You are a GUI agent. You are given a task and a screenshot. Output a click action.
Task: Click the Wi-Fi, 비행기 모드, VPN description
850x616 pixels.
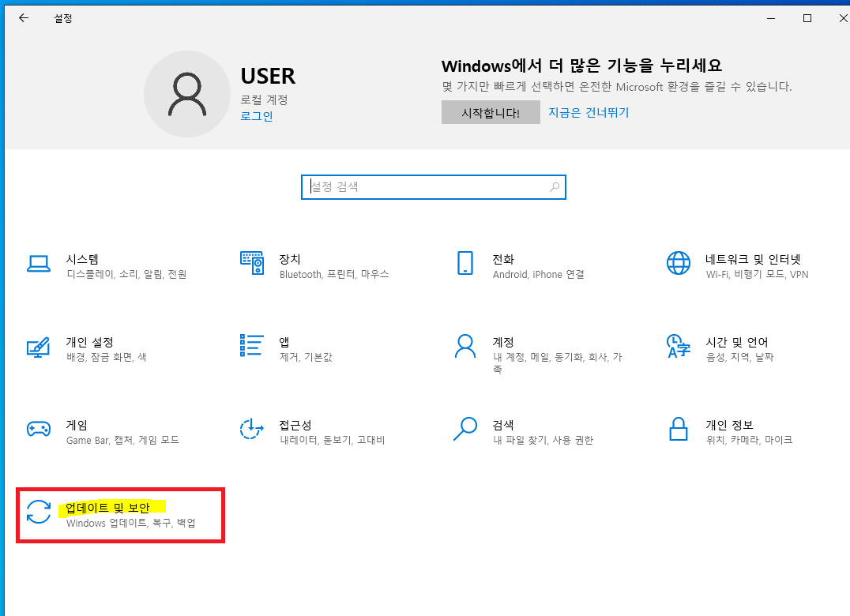point(758,274)
